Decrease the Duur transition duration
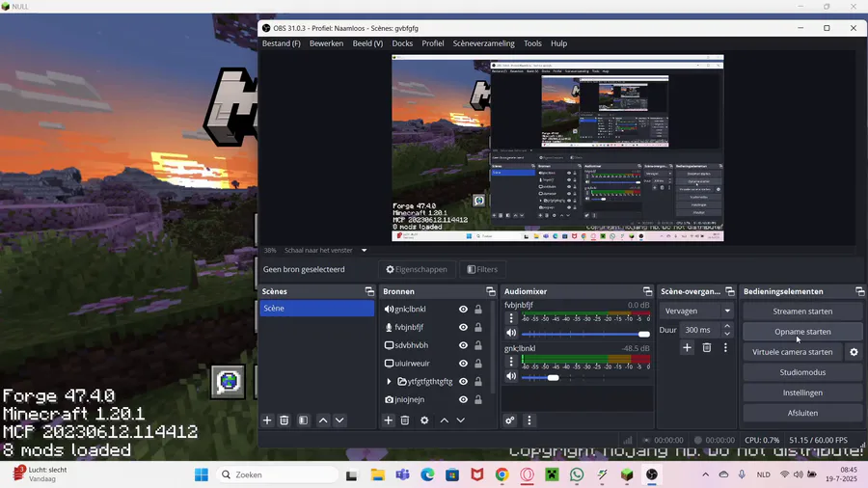Image resolution: width=868 pixels, height=488 pixels. pos(727,334)
